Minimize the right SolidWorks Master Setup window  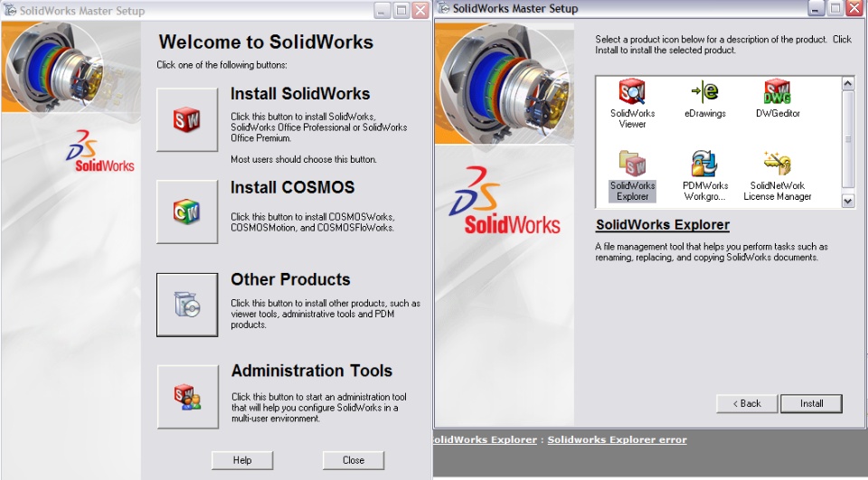(816, 8)
